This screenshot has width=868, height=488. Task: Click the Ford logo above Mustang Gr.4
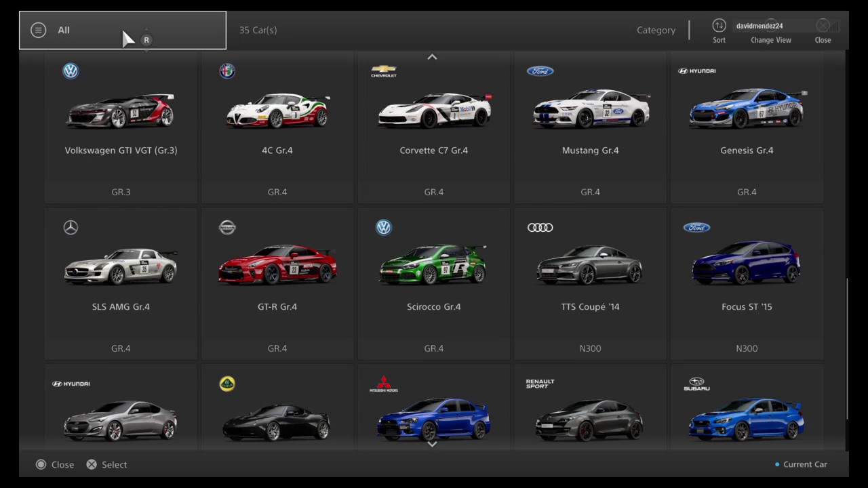540,71
